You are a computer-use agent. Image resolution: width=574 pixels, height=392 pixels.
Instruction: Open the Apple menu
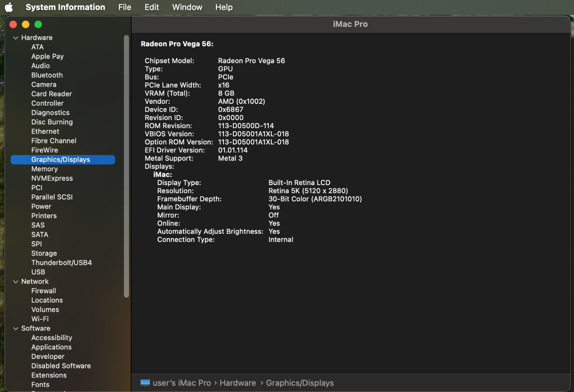point(9,7)
